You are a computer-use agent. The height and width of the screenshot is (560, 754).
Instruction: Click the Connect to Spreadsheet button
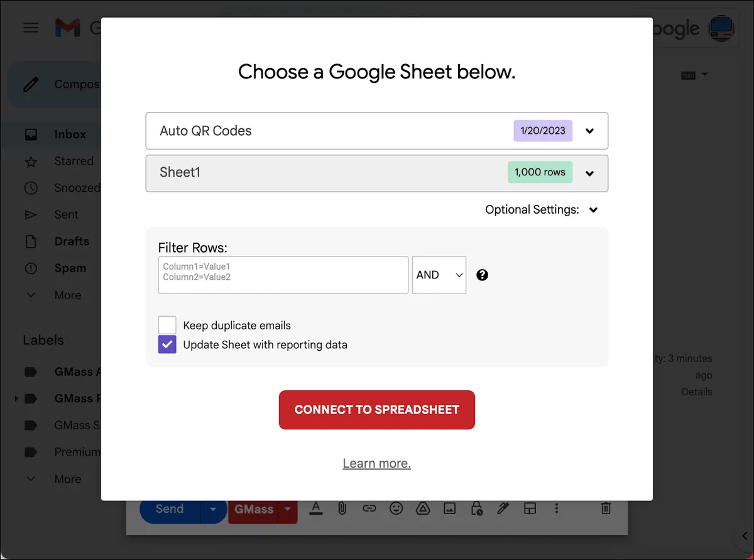point(377,410)
